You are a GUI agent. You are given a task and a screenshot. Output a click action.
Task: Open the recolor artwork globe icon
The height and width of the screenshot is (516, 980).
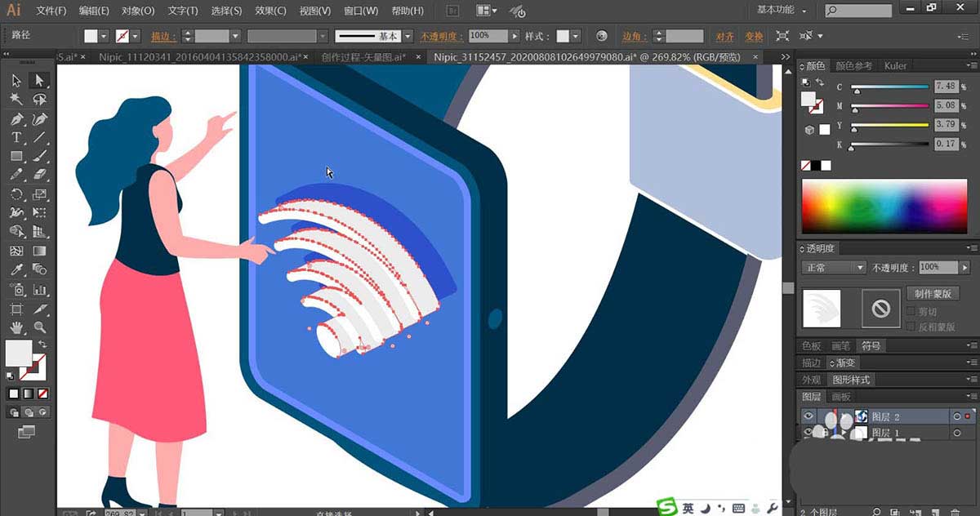602,36
